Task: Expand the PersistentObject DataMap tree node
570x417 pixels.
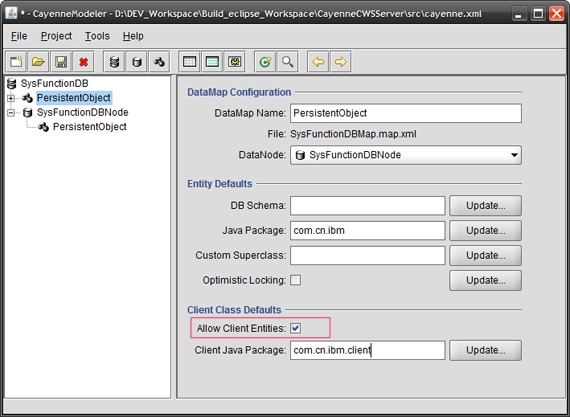Action: 11,98
